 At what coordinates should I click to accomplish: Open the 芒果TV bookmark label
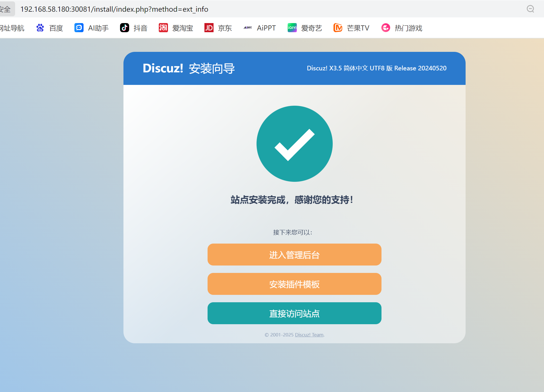point(358,28)
